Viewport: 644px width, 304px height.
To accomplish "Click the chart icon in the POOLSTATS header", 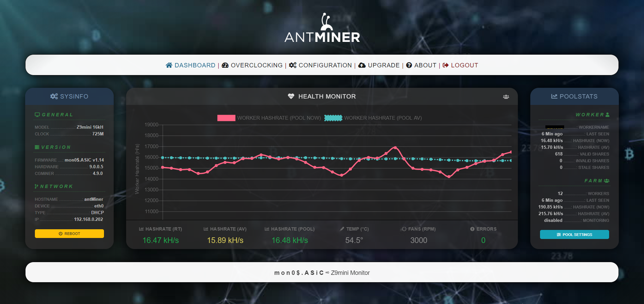I will coord(554,96).
